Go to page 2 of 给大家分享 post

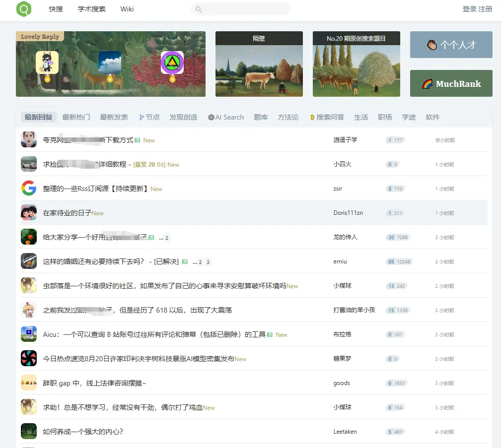point(167,238)
